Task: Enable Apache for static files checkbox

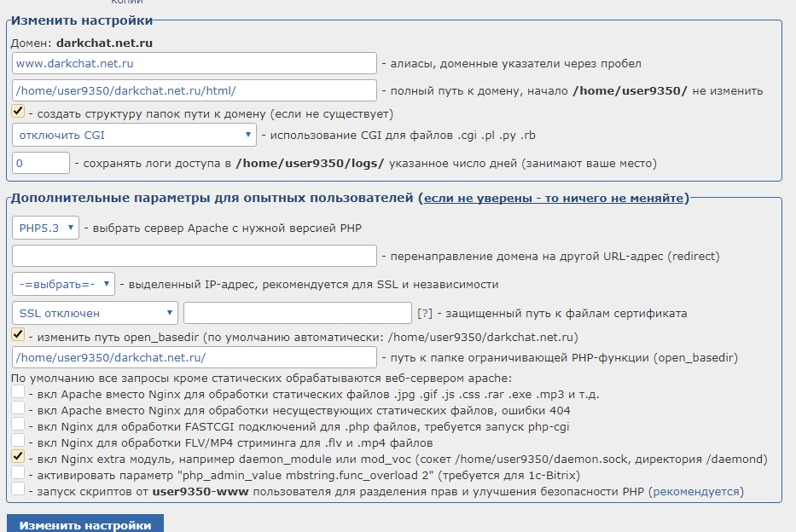Action: (x=18, y=391)
